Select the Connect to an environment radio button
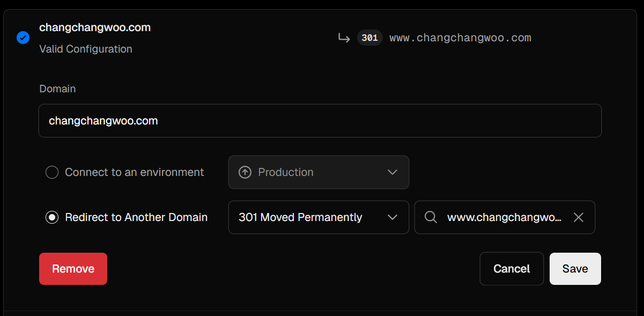The image size is (644, 316). [52, 172]
